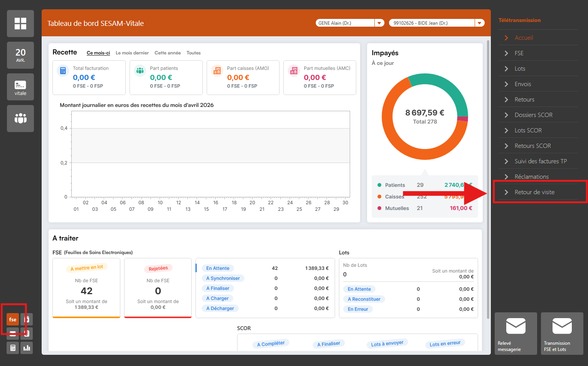The height and width of the screenshot is (366, 588).
Task: Click the Transmission FSE et Lots tile
Action: point(562,334)
